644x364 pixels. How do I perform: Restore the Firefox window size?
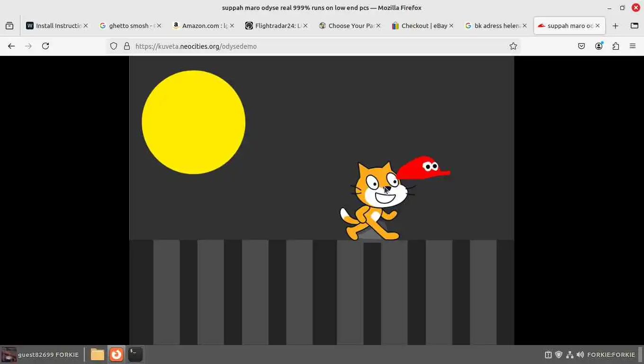622,8
